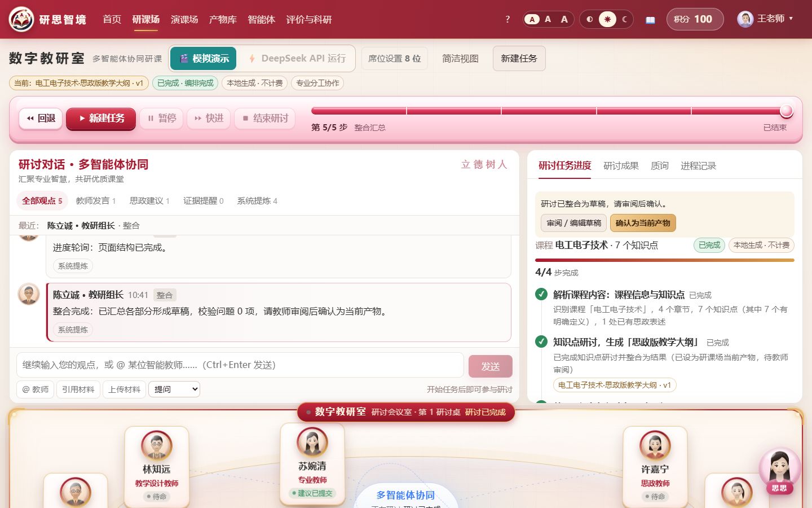Focus the 继续输入您的观点 text field
812x508 pixels.
click(240, 365)
